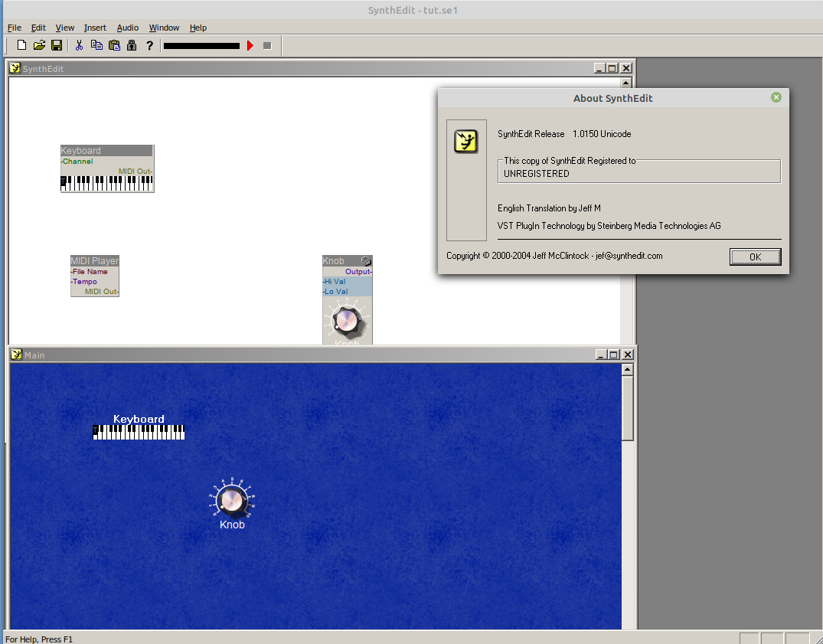Paste using the clipboard toolbar icon
The height and width of the screenshot is (644, 823).
(114, 46)
